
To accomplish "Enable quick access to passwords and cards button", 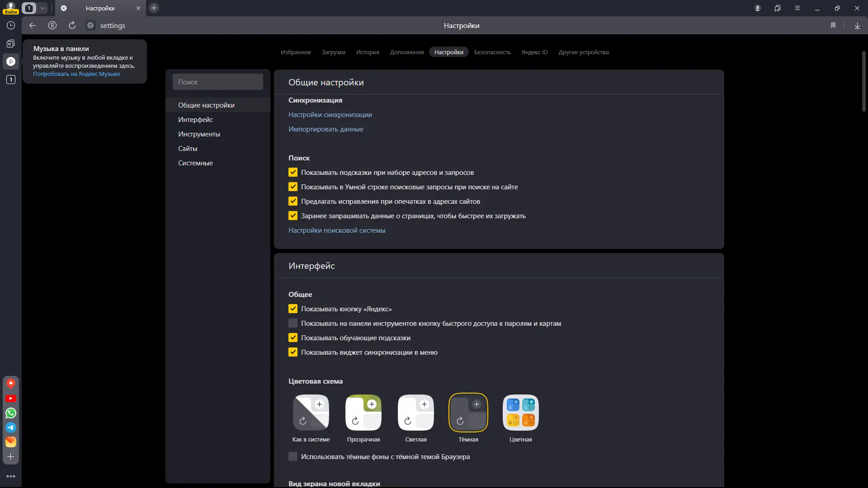I will pyautogui.click(x=293, y=324).
